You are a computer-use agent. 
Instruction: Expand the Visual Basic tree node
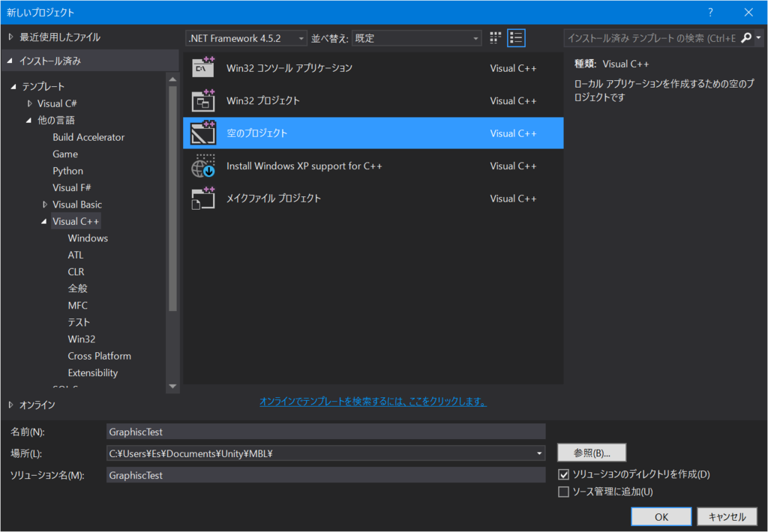(x=45, y=205)
